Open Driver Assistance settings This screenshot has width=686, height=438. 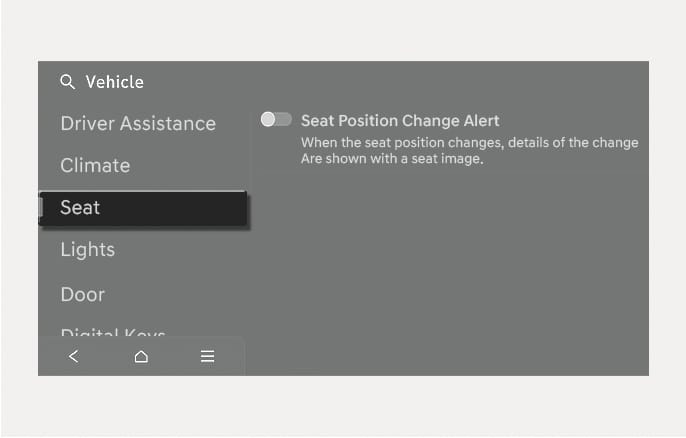click(138, 124)
